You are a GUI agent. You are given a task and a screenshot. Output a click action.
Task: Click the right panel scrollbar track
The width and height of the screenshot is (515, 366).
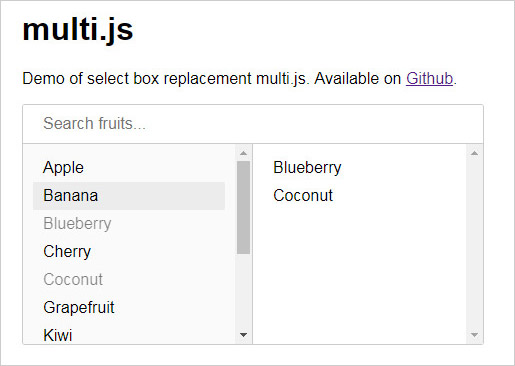coord(474,244)
